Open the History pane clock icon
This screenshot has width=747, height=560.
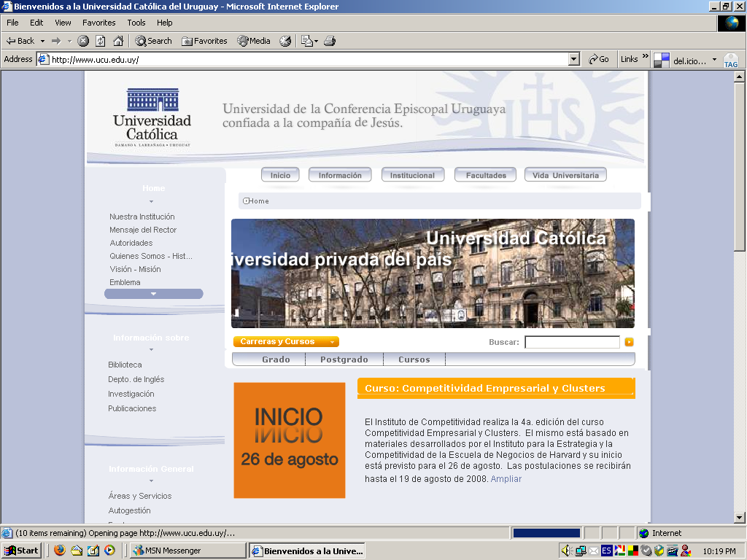point(285,41)
